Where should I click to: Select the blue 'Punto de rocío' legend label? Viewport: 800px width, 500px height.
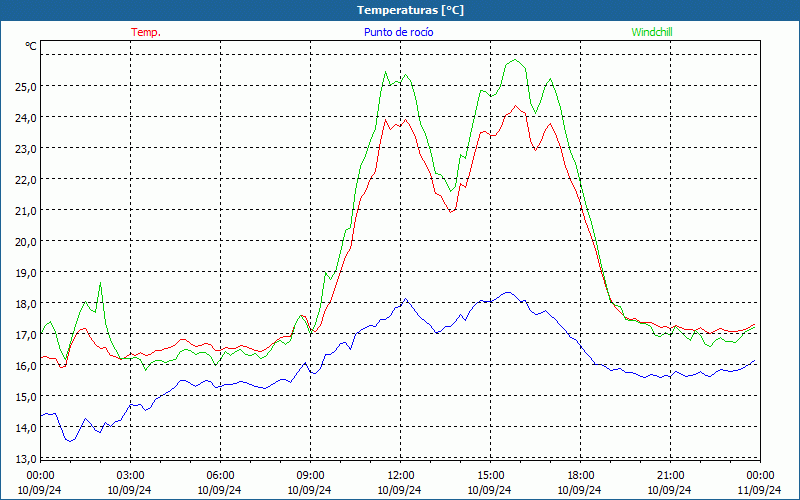(398, 32)
